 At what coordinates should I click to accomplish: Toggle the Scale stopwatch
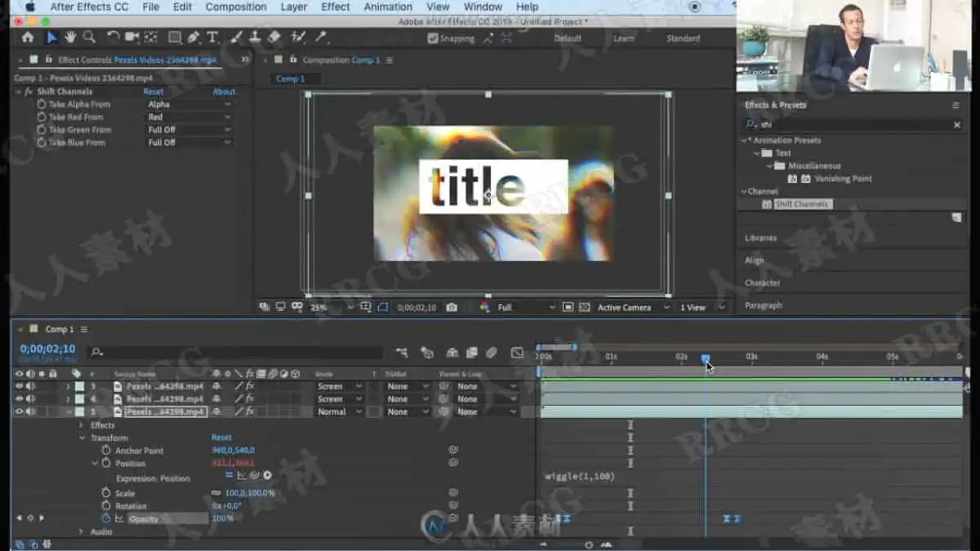click(106, 493)
